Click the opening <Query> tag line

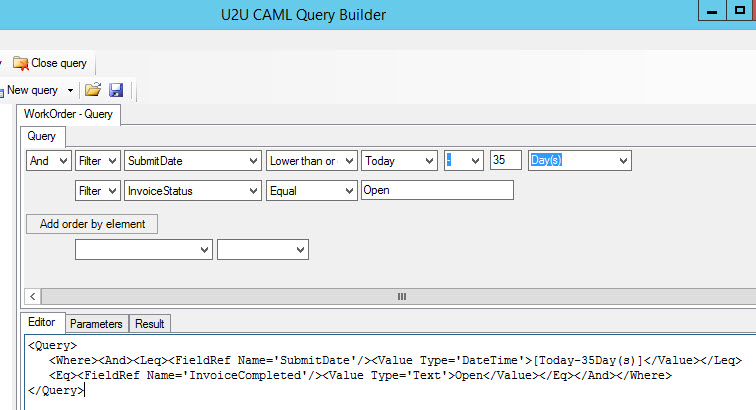[x=52, y=345]
